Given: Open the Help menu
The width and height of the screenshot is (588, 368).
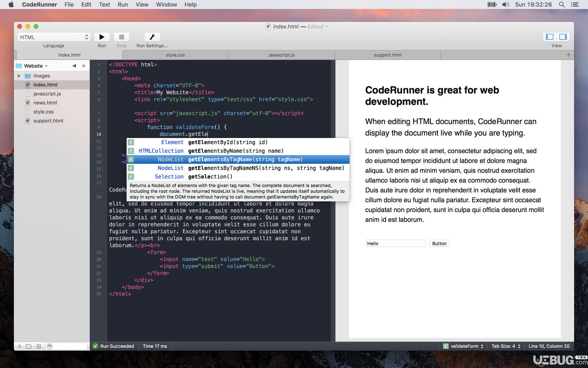Looking at the screenshot, I should pyautogui.click(x=190, y=4).
